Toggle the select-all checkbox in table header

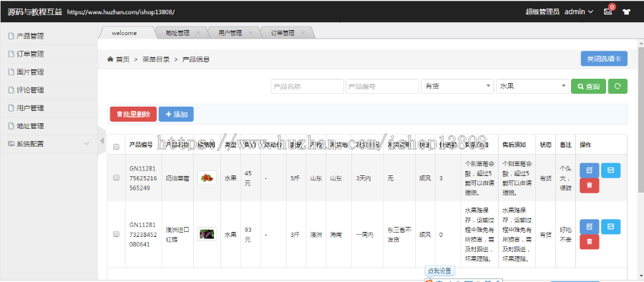(x=116, y=147)
